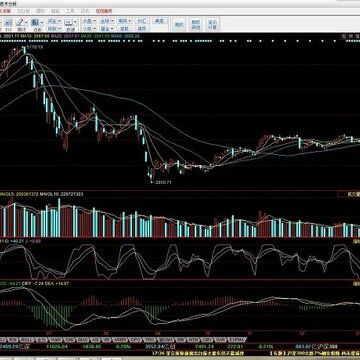Image resolution: width=360 pixels, height=360 pixels.
Task: Switch to the BOLL indicator tab
Action: 26,340
